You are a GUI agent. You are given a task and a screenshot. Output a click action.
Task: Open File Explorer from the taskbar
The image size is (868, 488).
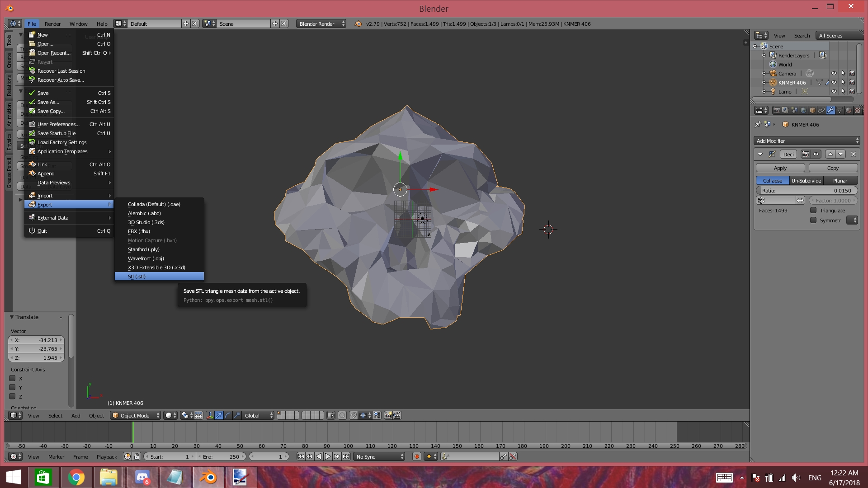[109, 477]
